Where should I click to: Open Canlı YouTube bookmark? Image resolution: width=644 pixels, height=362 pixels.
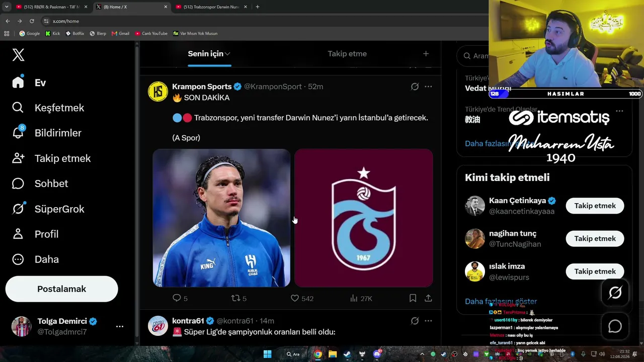click(151, 34)
